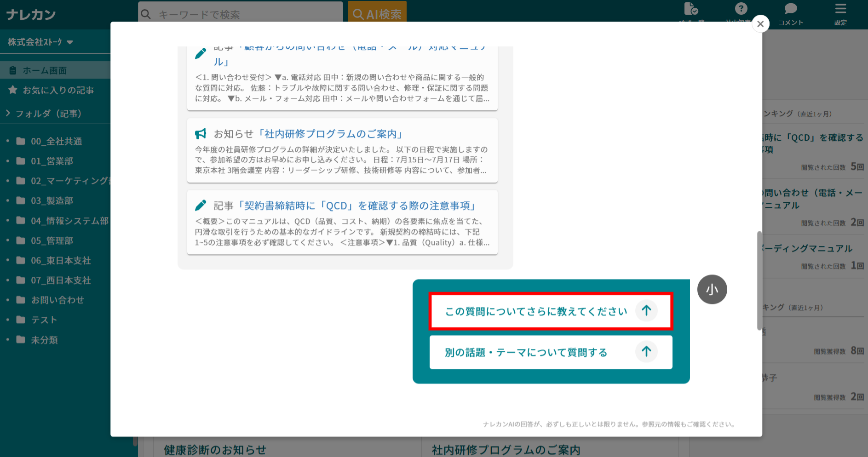
Task: Click the pencil icon on the QCD article
Action: pos(201,206)
